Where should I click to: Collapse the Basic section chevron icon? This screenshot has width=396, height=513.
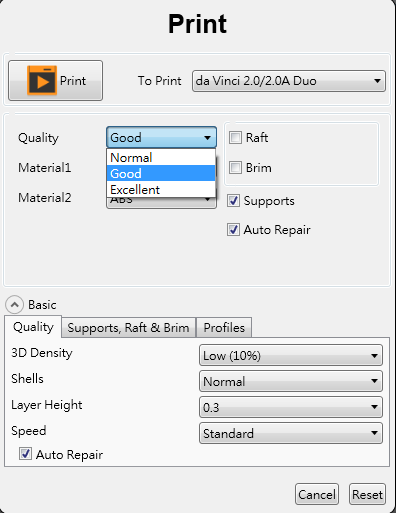pyautogui.click(x=14, y=304)
